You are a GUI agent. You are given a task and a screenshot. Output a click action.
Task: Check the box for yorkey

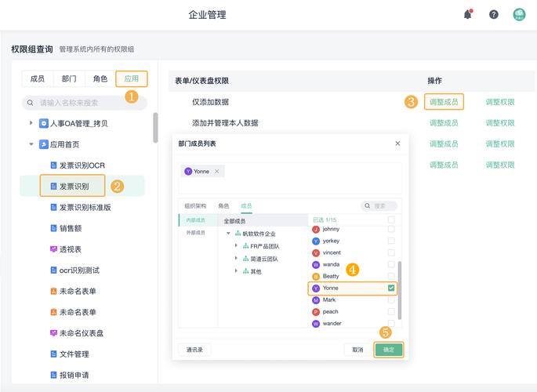pyautogui.click(x=391, y=241)
